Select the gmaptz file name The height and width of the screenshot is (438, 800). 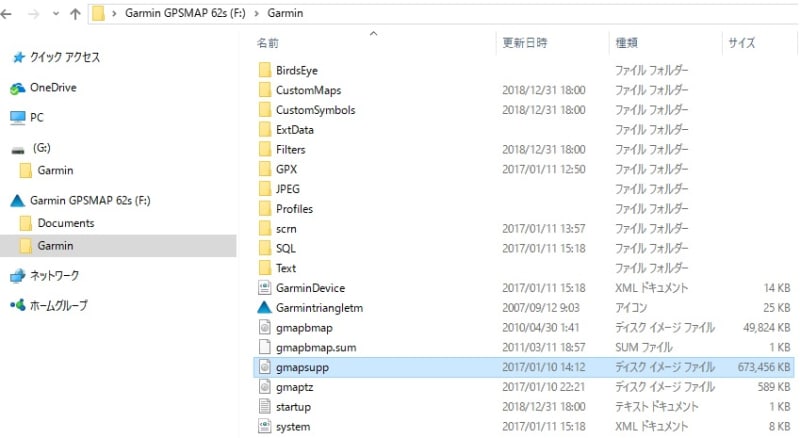tap(294, 387)
